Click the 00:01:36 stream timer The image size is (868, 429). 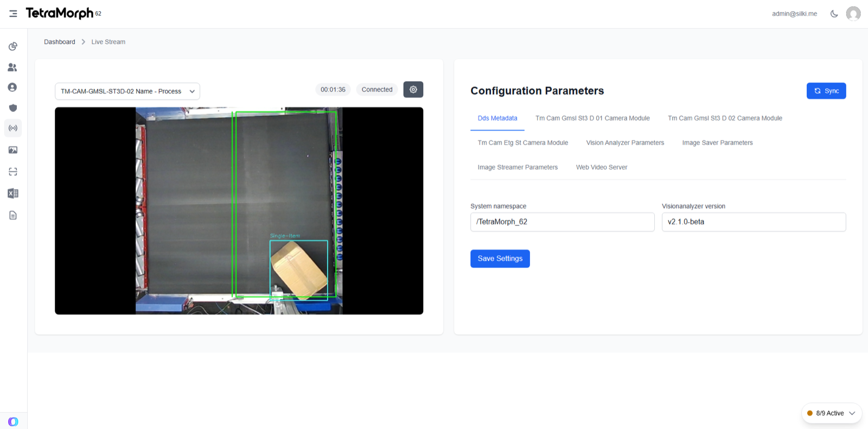pos(333,90)
